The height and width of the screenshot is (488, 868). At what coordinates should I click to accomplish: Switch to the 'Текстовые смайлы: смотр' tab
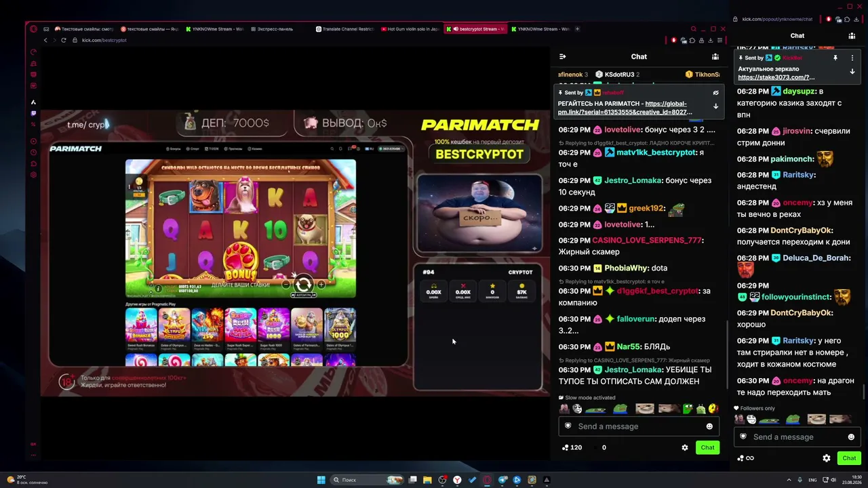coord(84,29)
